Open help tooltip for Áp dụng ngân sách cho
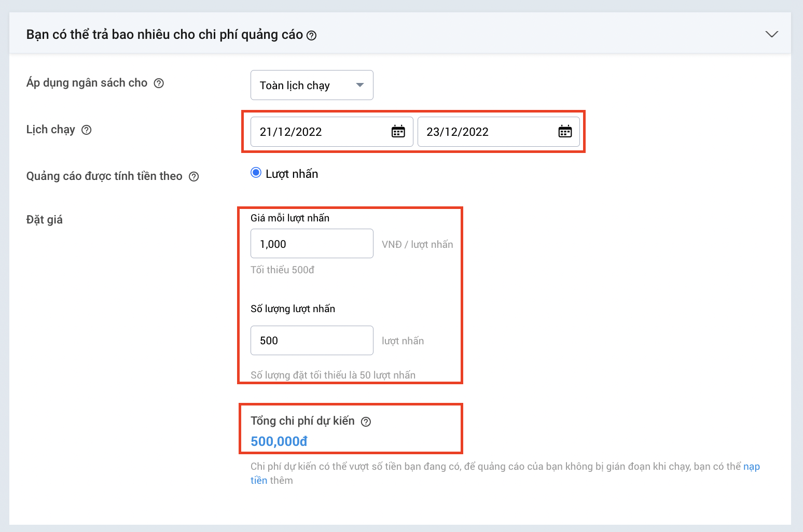Image resolution: width=803 pixels, height=532 pixels. click(x=159, y=83)
